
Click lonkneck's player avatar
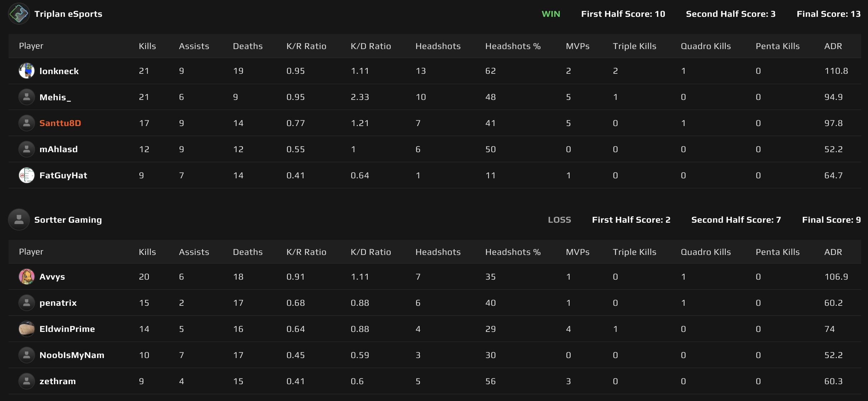click(x=27, y=71)
